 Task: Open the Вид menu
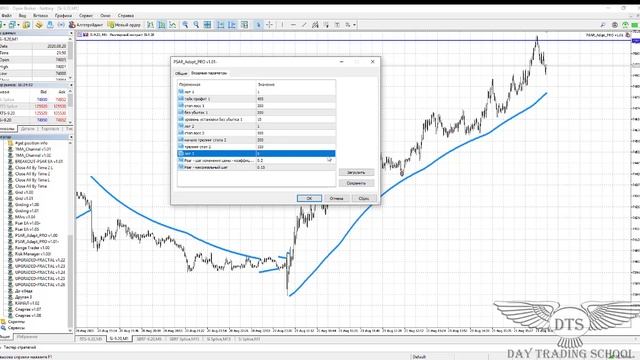click(x=22, y=16)
